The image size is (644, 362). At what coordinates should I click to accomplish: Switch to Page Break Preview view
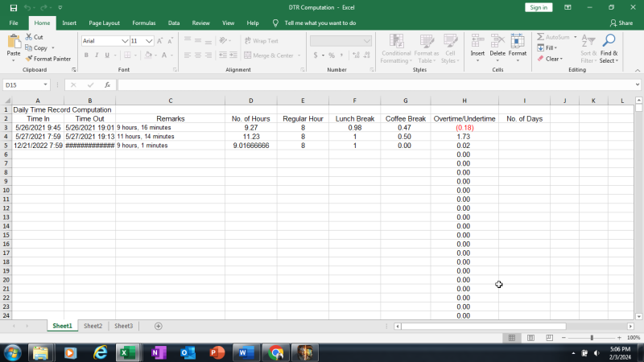coord(549,338)
